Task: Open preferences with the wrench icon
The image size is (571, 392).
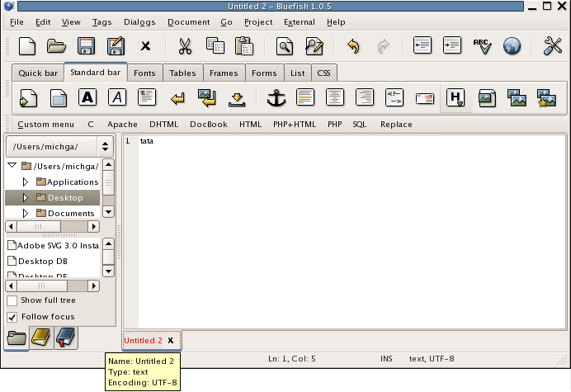Action: click(x=552, y=46)
